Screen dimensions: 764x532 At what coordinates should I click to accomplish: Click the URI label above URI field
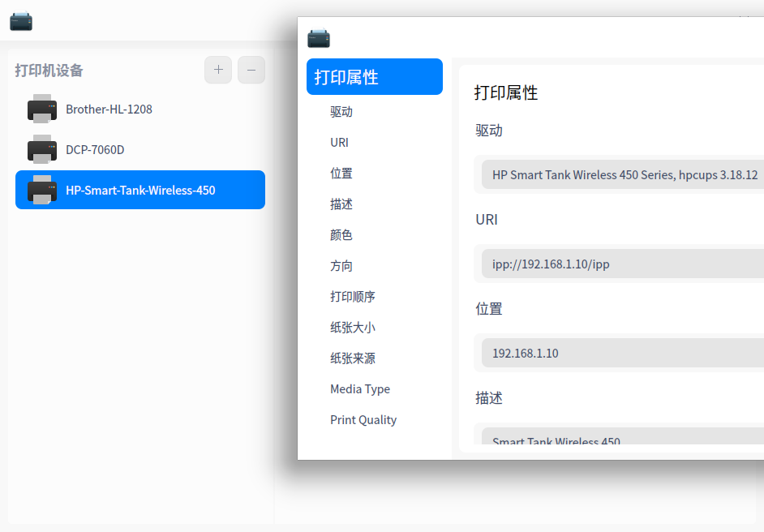coord(487,220)
